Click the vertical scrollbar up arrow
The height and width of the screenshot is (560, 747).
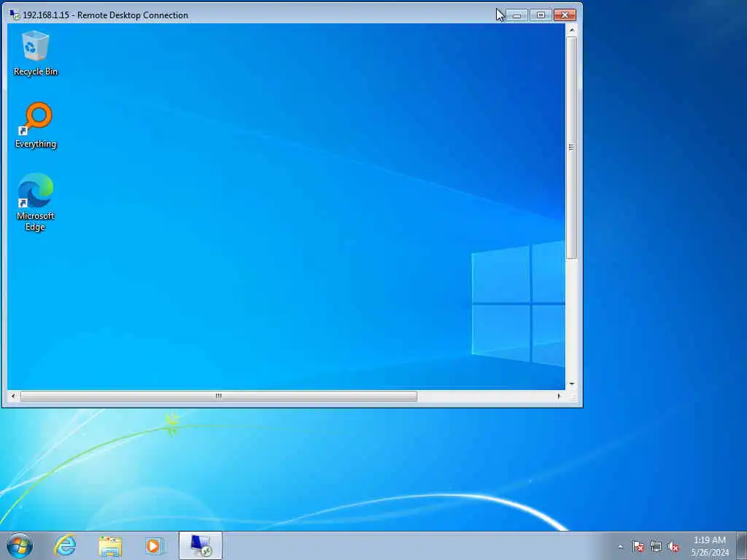click(x=572, y=29)
